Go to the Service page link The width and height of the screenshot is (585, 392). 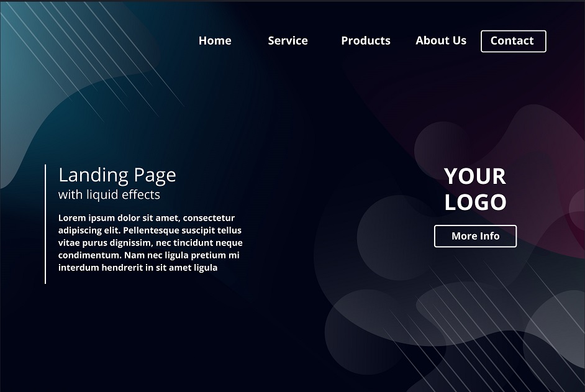pos(288,40)
